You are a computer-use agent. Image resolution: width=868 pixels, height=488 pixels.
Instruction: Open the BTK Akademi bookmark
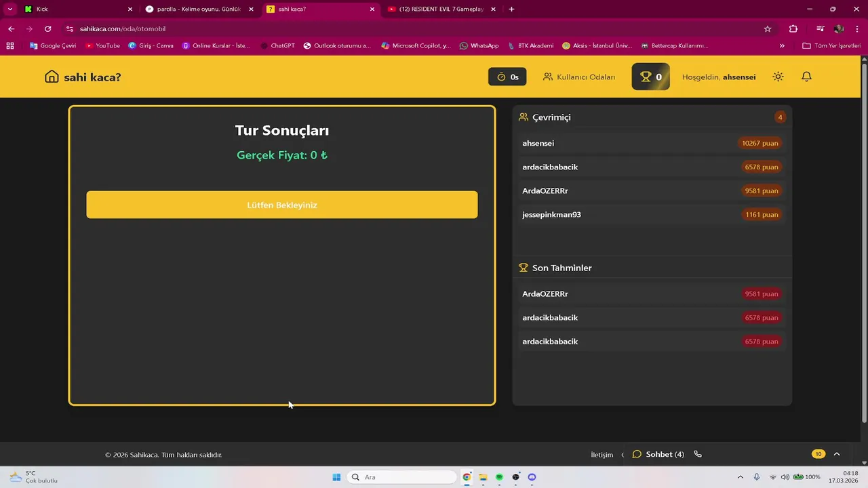click(x=530, y=45)
